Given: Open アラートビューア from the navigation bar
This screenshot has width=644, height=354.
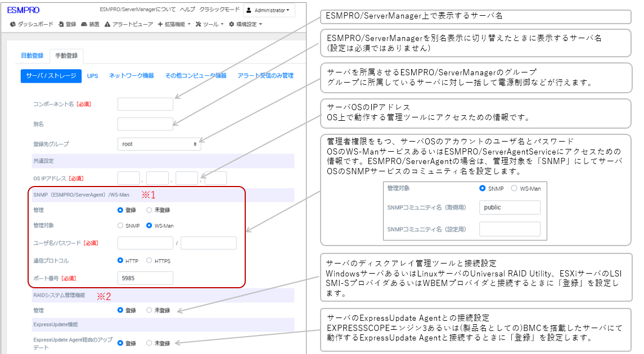Looking at the screenshot, I should (x=129, y=24).
